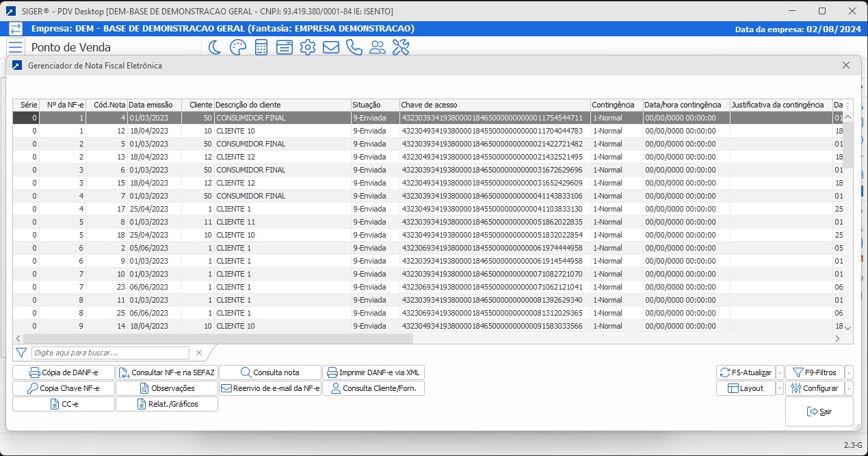Open the calculator icon in toolbar
Viewport: 868px width, 456px height.
(261, 47)
